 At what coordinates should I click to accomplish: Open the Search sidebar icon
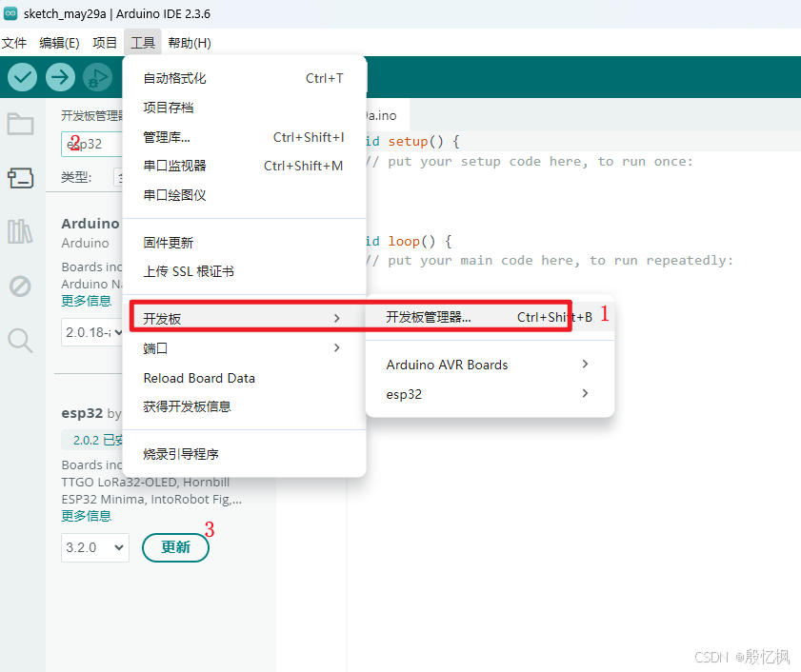(21, 337)
